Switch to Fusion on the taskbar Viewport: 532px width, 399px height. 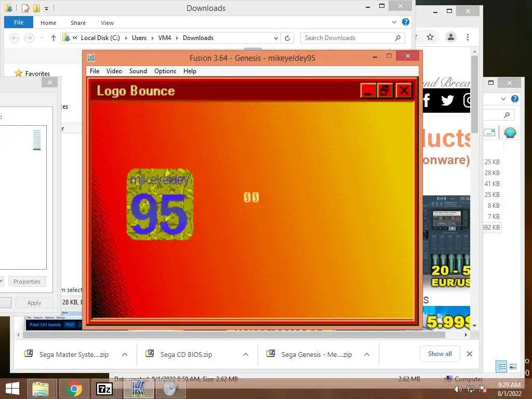(138, 389)
